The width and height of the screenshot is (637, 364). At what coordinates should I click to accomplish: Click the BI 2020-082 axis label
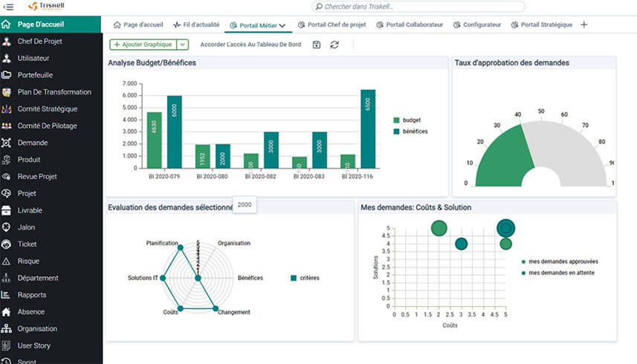tap(260, 177)
